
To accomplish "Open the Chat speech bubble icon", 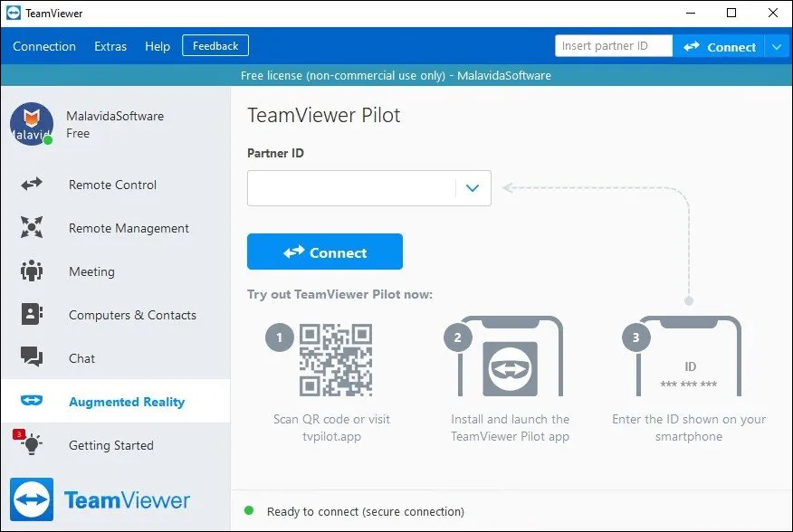I will [x=32, y=358].
